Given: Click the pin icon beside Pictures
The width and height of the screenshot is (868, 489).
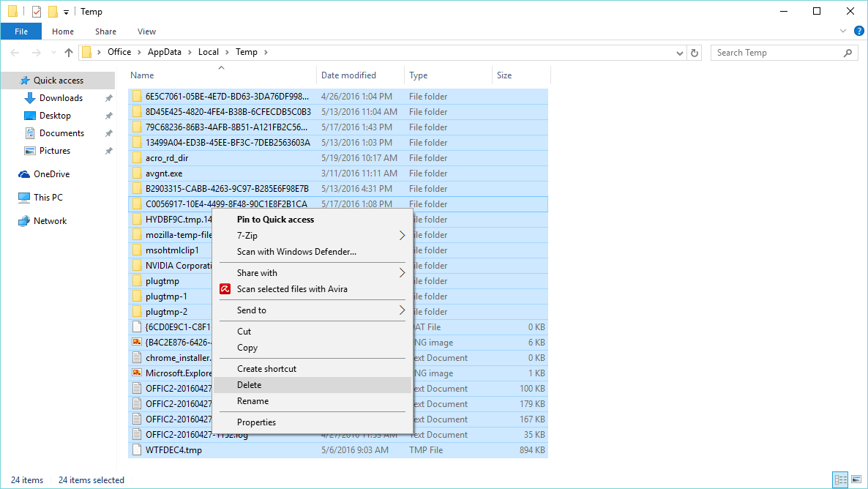Looking at the screenshot, I should click(x=108, y=152).
